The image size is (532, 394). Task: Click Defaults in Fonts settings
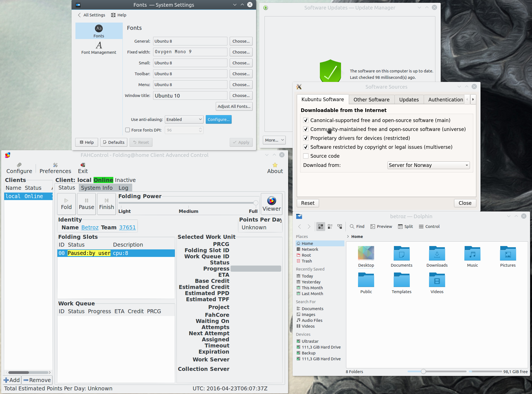(x=114, y=142)
